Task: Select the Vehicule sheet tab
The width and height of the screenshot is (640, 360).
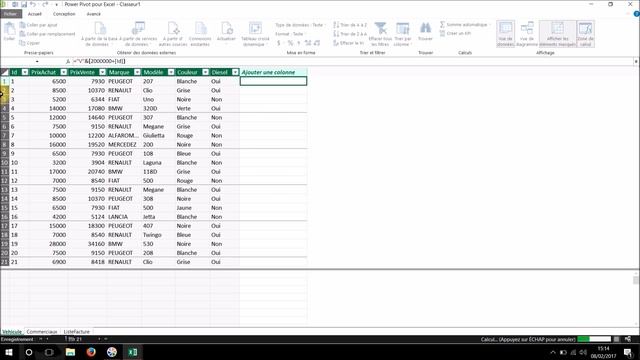Action: (x=12, y=332)
